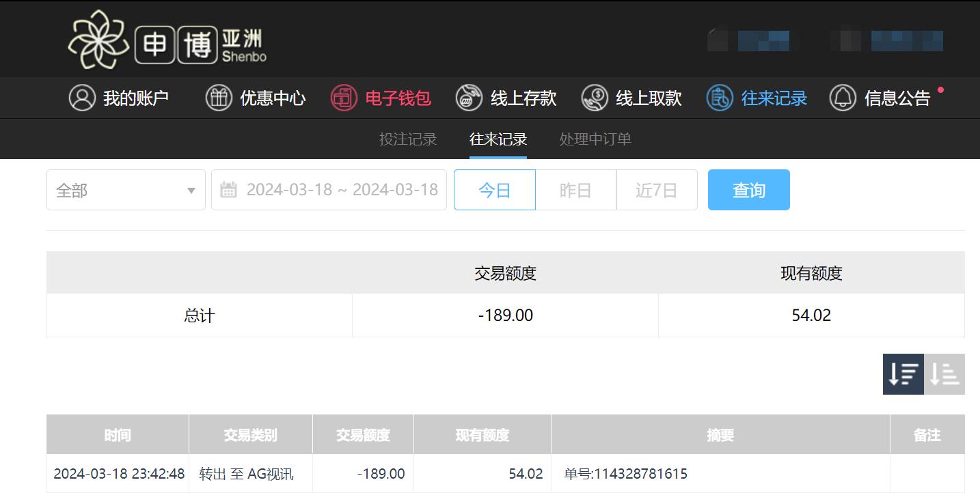Select the 往来记录 sub-tab
The width and height of the screenshot is (980, 493).
[x=498, y=139]
